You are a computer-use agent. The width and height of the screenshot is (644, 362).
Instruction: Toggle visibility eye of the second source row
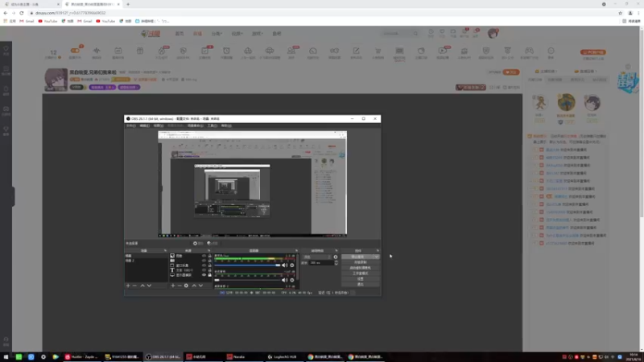click(x=204, y=261)
